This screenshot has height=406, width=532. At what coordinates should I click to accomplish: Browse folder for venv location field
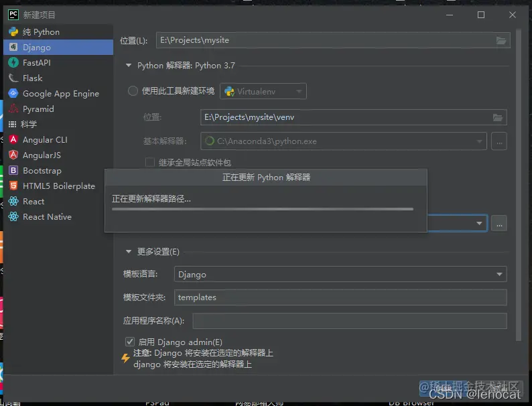[x=498, y=117]
